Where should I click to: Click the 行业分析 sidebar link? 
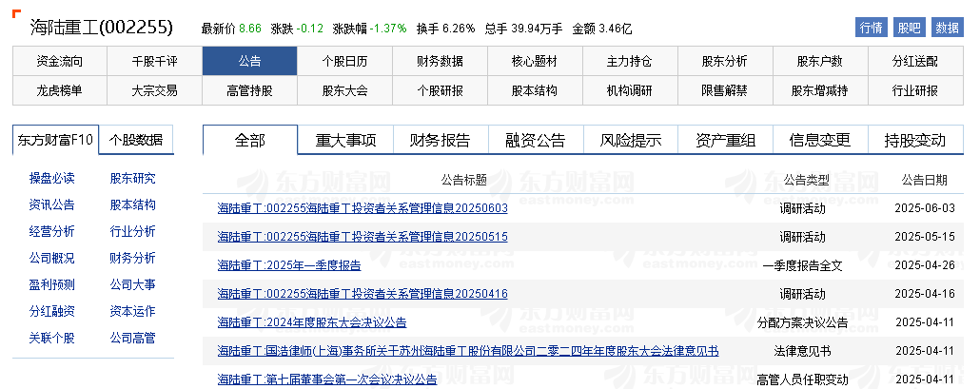click(132, 232)
